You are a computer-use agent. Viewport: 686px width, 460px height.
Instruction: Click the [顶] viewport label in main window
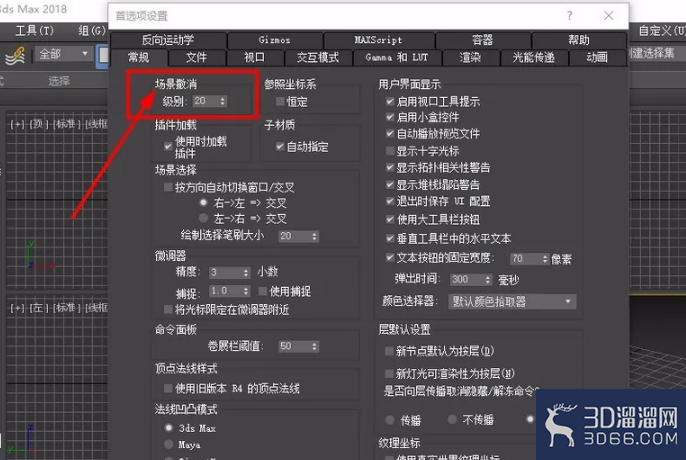pyautogui.click(x=39, y=124)
